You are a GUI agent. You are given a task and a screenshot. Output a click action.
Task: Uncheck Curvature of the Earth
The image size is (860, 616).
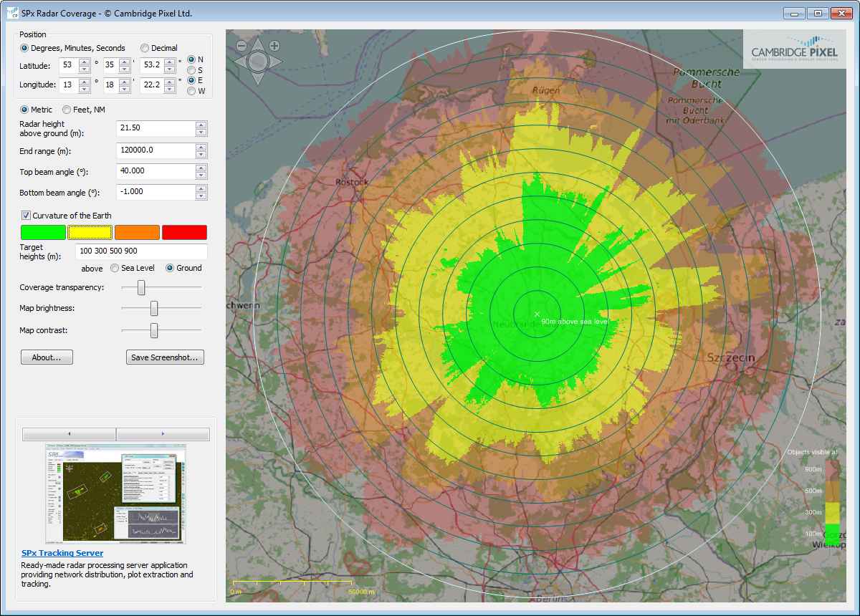coord(27,216)
